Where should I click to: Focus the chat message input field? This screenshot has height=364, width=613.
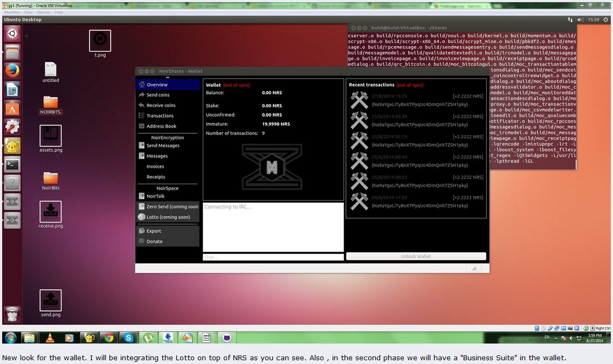[273, 257]
